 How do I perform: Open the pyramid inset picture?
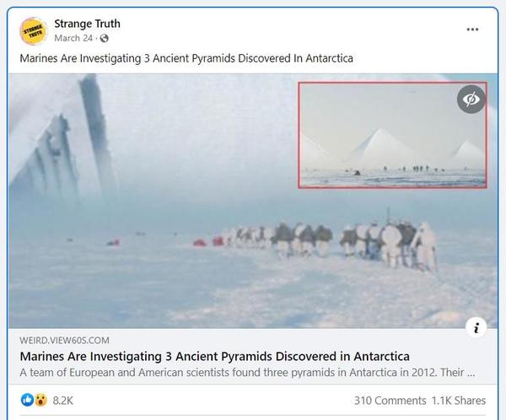(392, 135)
